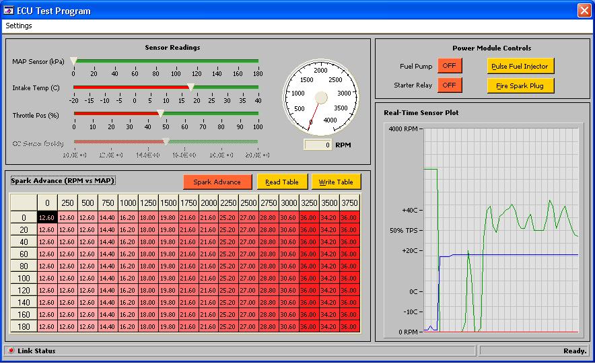Select column header 3750 in the spark table
The width and height of the screenshot is (595, 364).
pyautogui.click(x=349, y=203)
